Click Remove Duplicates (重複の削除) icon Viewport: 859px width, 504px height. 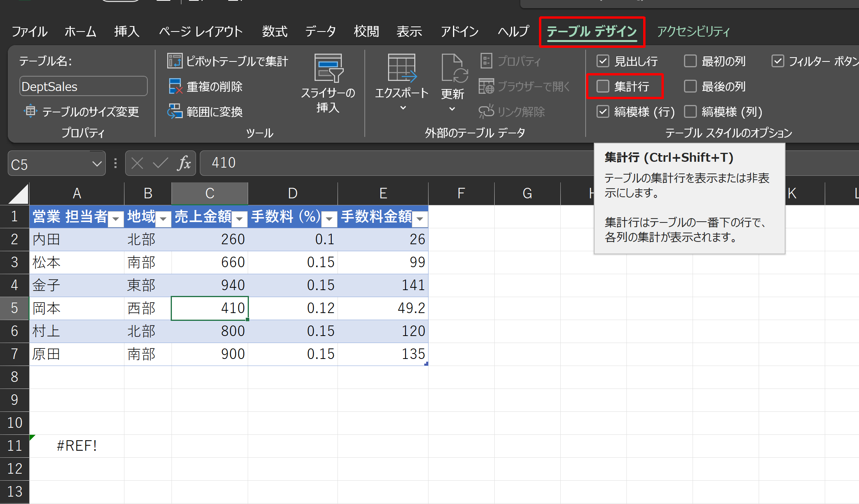coord(175,86)
